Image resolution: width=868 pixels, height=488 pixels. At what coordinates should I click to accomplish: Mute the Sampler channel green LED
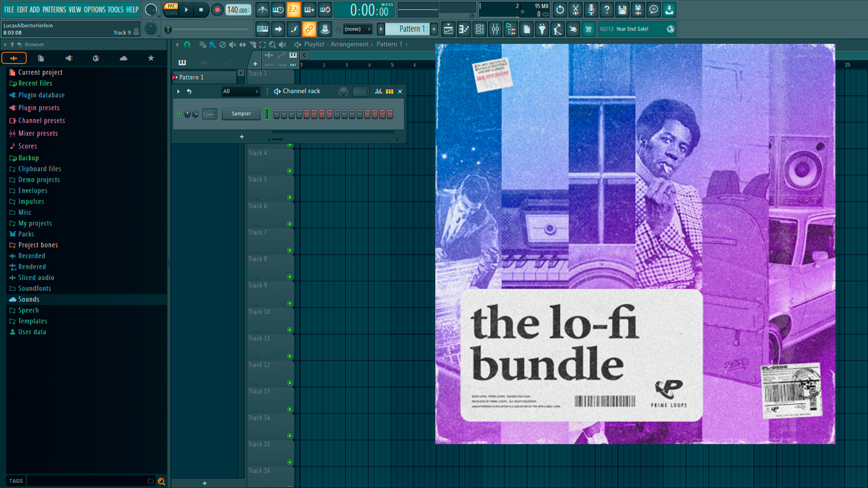(x=179, y=114)
